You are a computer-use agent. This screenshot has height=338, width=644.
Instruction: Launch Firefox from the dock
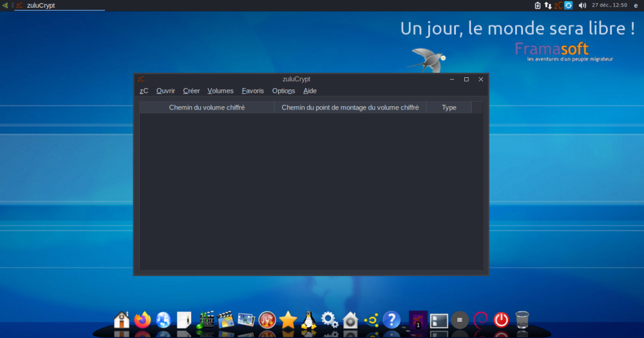[x=142, y=319]
